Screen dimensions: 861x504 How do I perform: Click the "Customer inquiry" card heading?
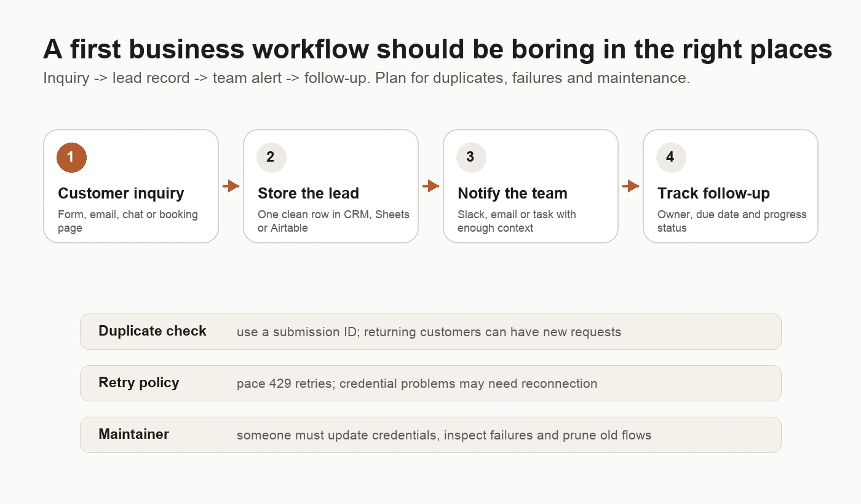(121, 194)
